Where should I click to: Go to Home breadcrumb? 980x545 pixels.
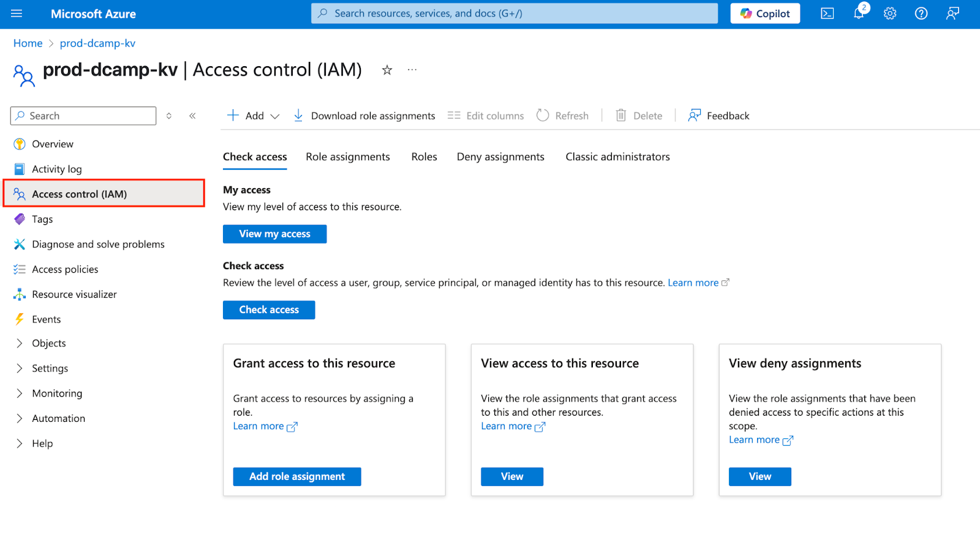coord(28,44)
